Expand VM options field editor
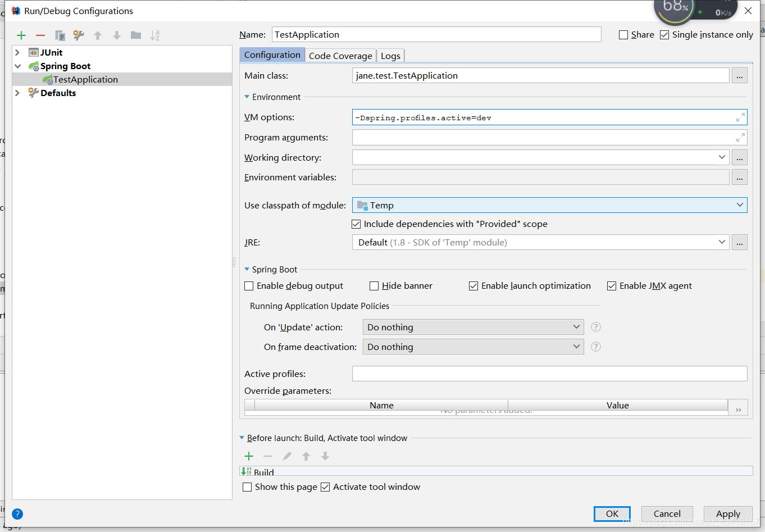 coord(741,117)
